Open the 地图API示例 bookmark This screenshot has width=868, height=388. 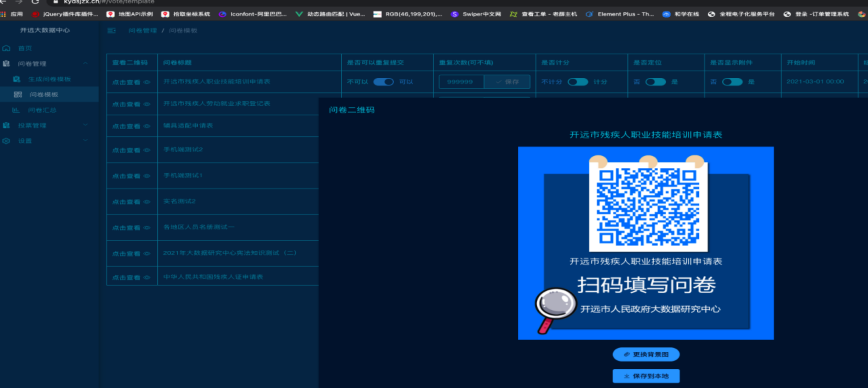(x=130, y=14)
